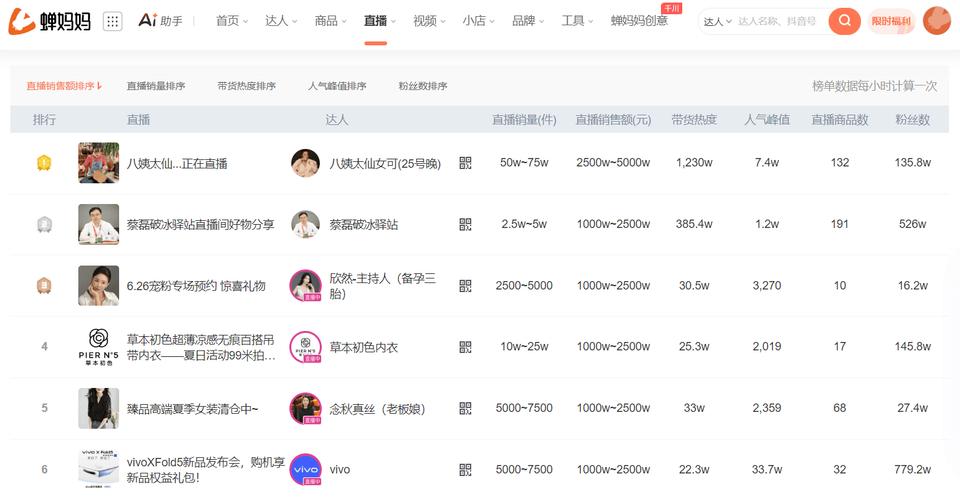Expand the 达人 search type dropdown
Viewport: 960px width, 500px height.
pos(717,21)
